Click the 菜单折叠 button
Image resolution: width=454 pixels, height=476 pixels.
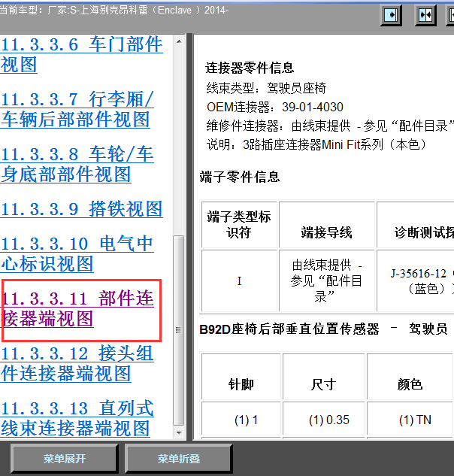pyautogui.click(x=178, y=459)
